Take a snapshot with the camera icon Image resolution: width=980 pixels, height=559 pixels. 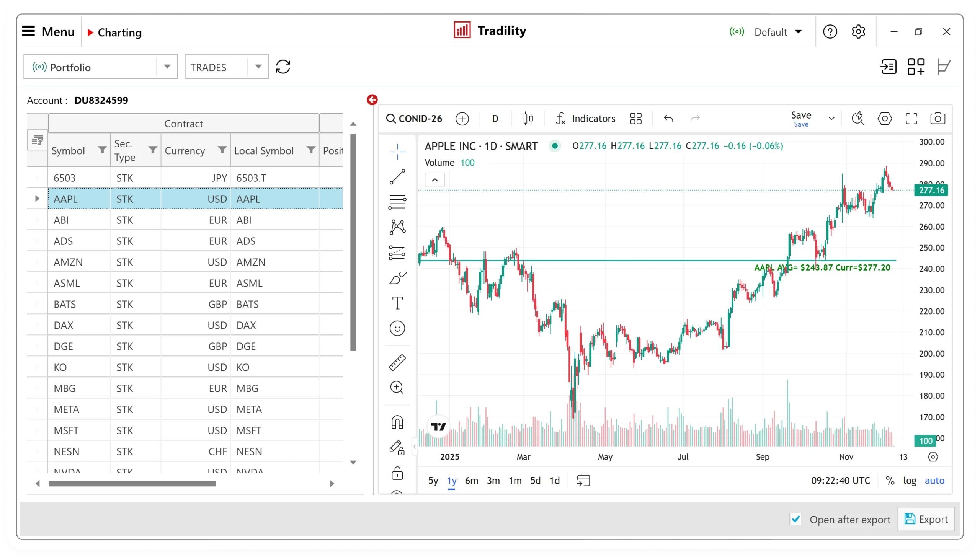(938, 119)
